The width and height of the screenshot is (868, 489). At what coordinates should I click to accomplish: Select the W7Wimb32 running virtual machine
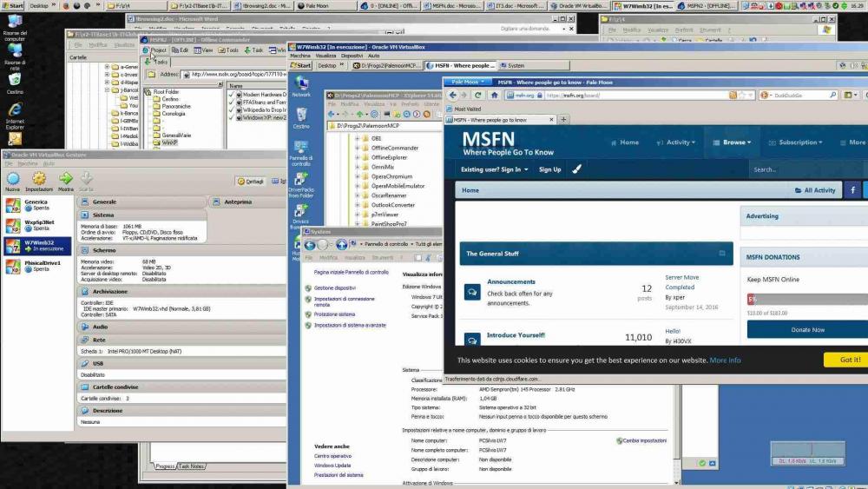37,246
